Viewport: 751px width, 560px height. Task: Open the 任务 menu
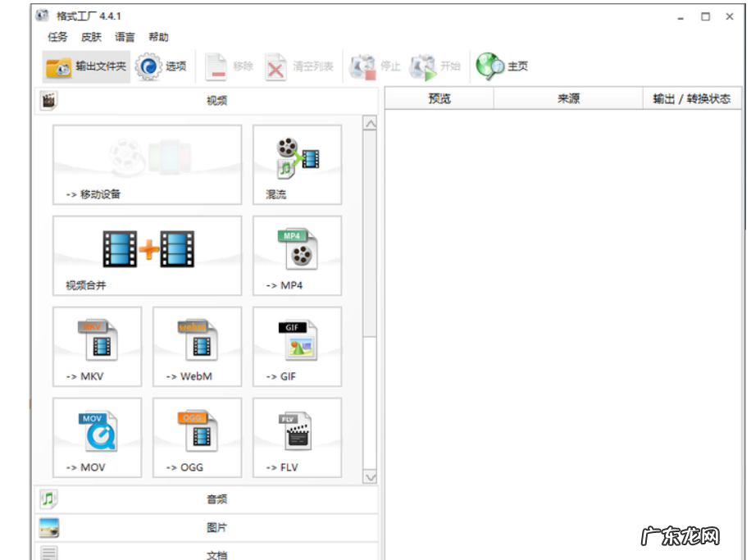pos(57,37)
